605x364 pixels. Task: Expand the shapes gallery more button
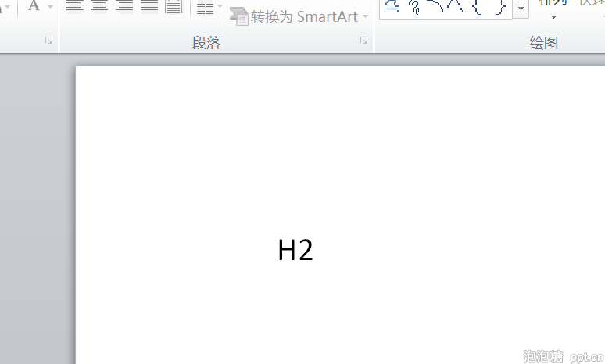(x=521, y=8)
